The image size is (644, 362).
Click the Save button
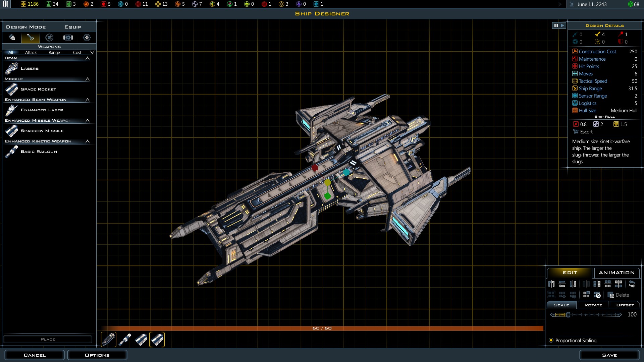pos(609,355)
